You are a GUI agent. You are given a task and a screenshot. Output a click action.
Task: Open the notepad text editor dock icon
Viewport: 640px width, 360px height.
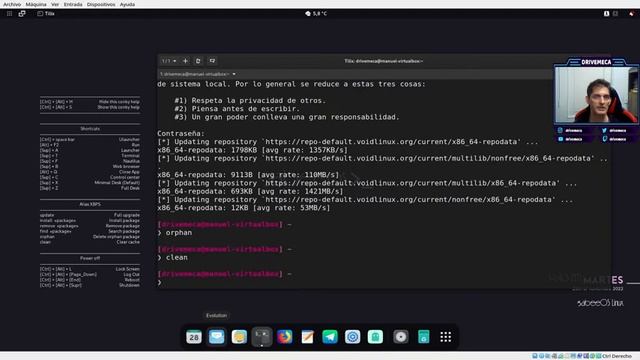click(x=307, y=337)
